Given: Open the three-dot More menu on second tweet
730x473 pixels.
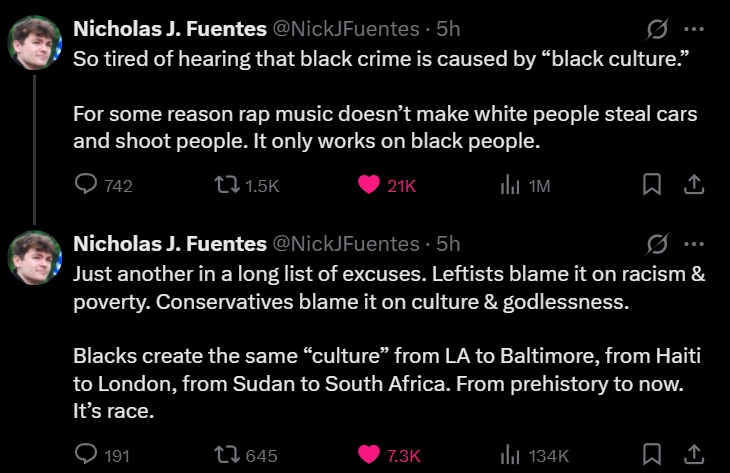Looking at the screenshot, I should point(694,244).
